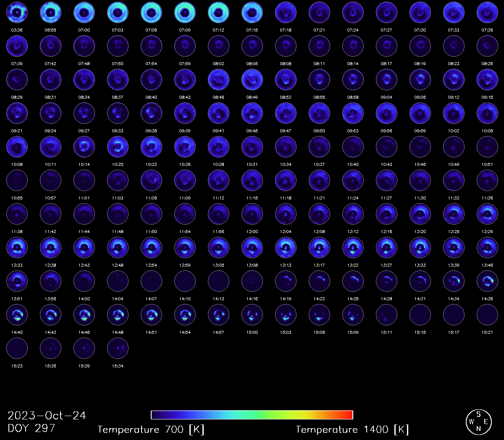504x440 pixels.
Task: Pick the 08:49 temperature disk image
Action: (x=252, y=80)
